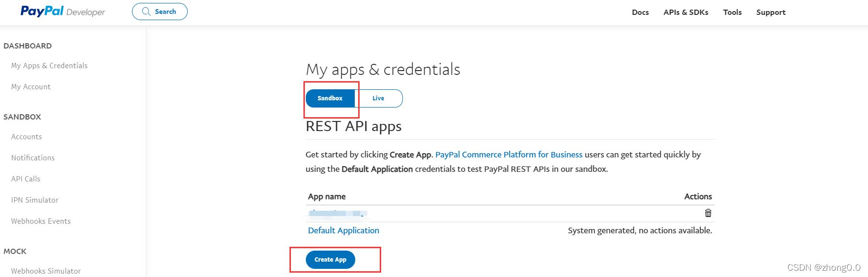868x277 pixels.
Task: Open the Default Application link
Action: point(344,230)
